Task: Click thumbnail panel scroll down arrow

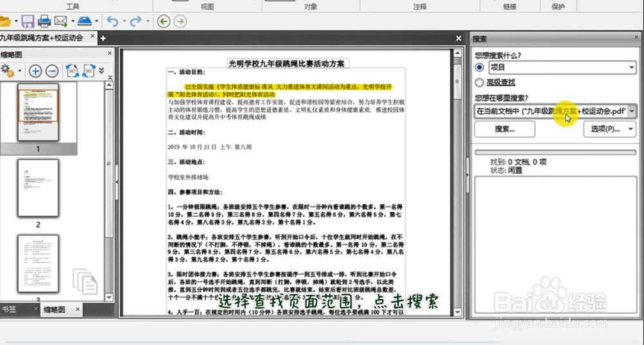Action: pyautogui.click(x=109, y=297)
